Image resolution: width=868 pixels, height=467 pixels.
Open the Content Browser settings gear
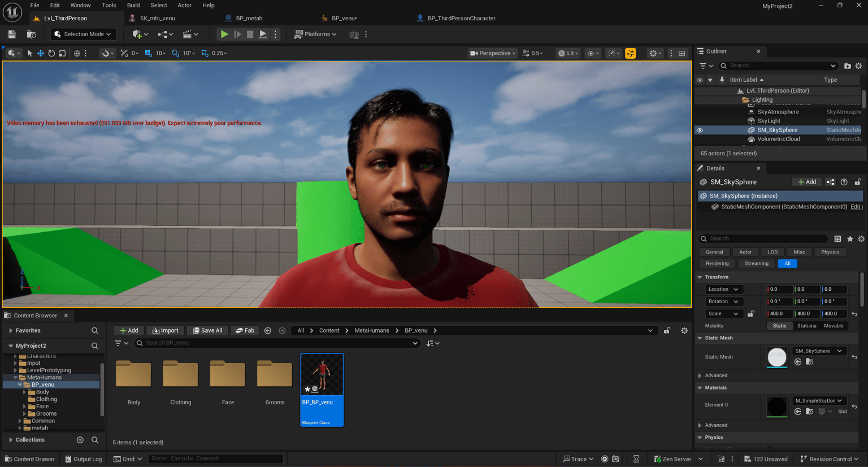click(684, 330)
